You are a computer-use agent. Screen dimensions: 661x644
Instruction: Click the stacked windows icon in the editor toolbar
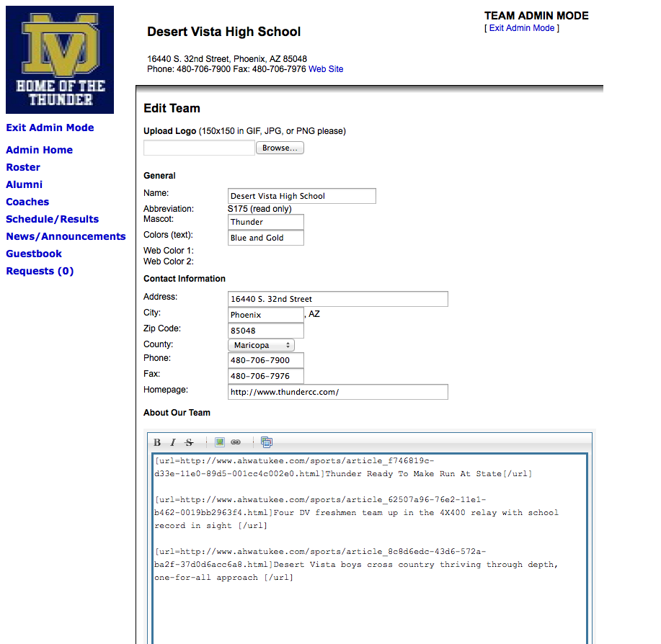(x=267, y=442)
